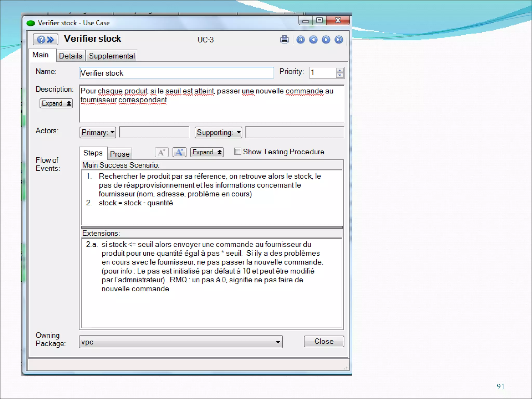The width and height of the screenshot is (532, 399).
Task: Open the Supporting actors dropdown
Action: coord(218,132)
